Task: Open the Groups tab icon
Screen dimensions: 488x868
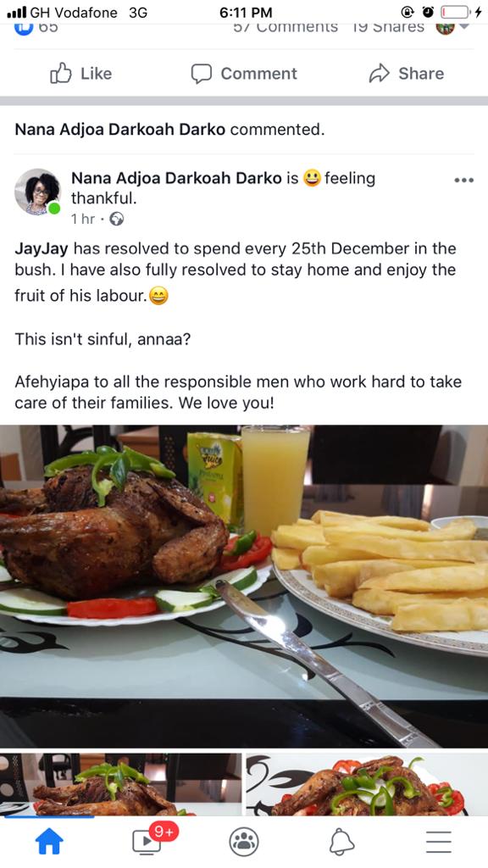Action: click(x=244, y=842)
